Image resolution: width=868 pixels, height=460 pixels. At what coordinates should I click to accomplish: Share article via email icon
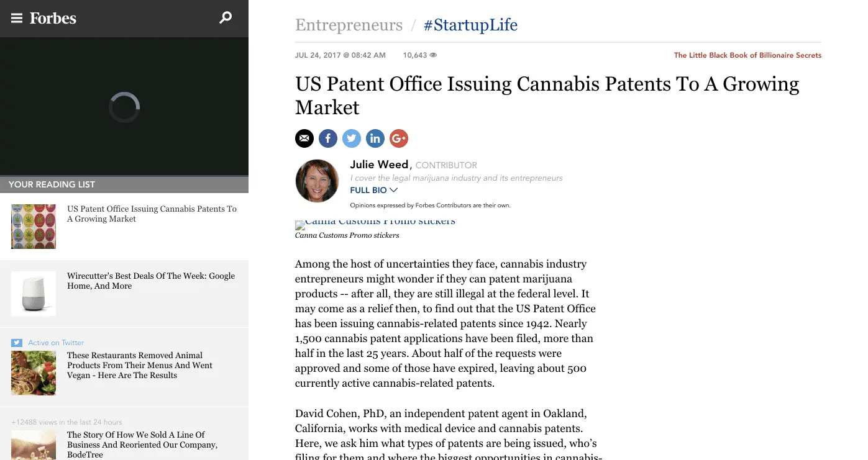304,138
